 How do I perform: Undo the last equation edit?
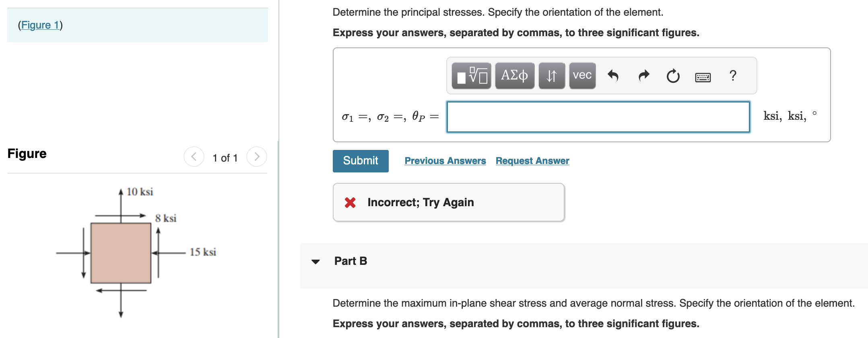pos(614,76)
